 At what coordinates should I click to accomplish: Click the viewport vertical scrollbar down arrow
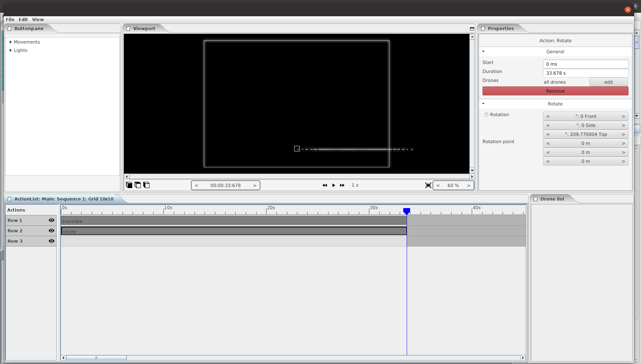click(x=472, y=170)
